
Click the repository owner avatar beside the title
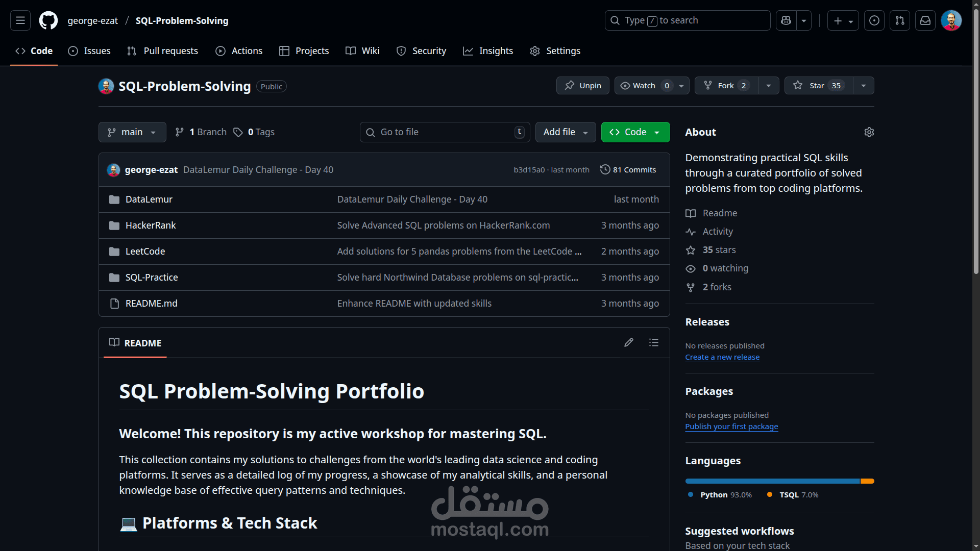pyautogui.click(x=106, y=86)
